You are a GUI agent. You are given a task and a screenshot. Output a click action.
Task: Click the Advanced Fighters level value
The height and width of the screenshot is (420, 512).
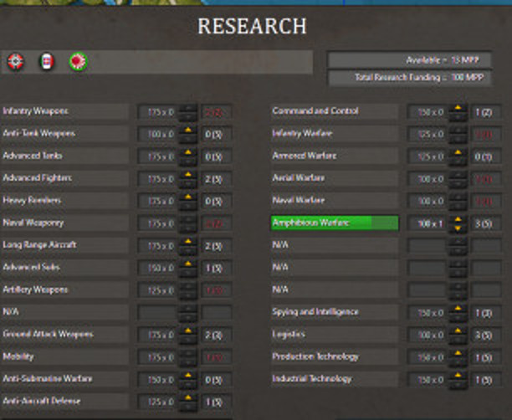point(215,179)
